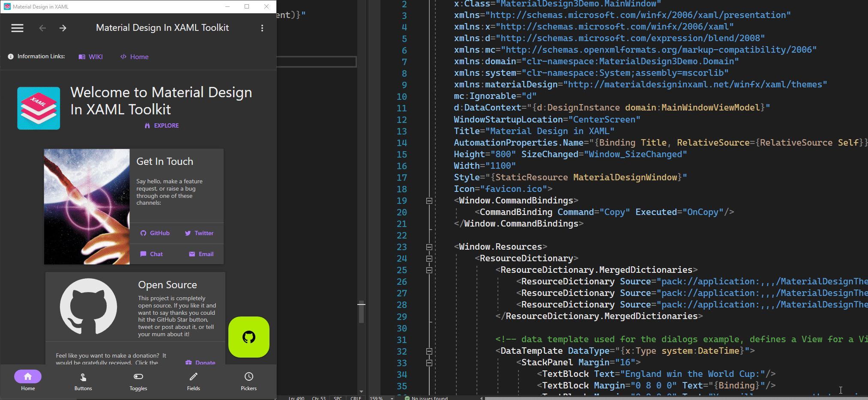Image resolution: width=868 pixels, height=400 pixels.
Task: Click the Get In Touch card image
Action: 87,206
